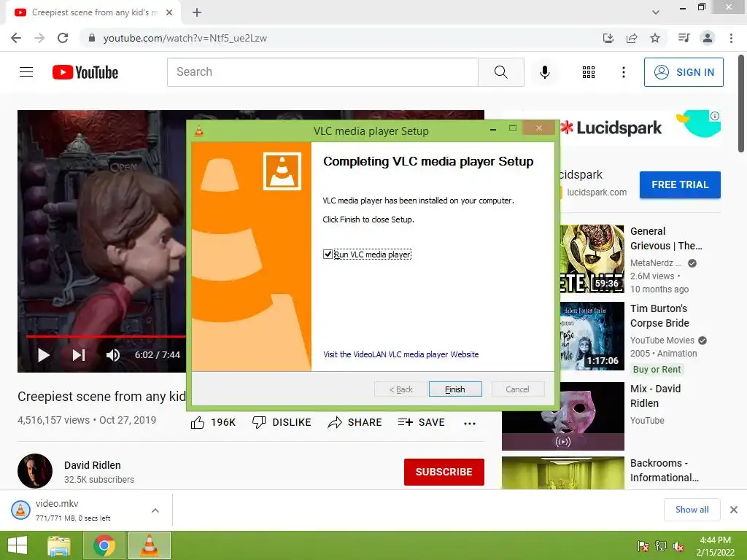747x560 pixels.
Task: Click the ad info icon on Lucidspark banner
Action: (x=715, y=116)
